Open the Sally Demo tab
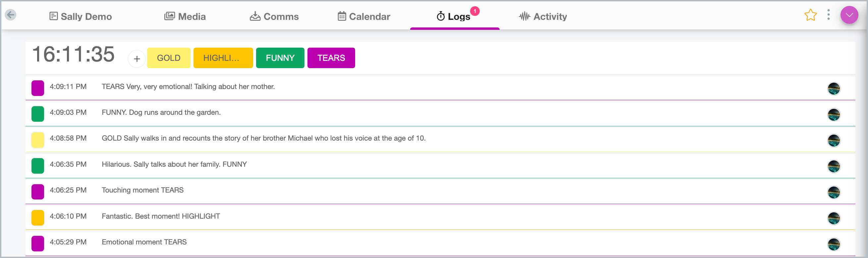Viewport: 868px width, 258px height. coord(81,17)
